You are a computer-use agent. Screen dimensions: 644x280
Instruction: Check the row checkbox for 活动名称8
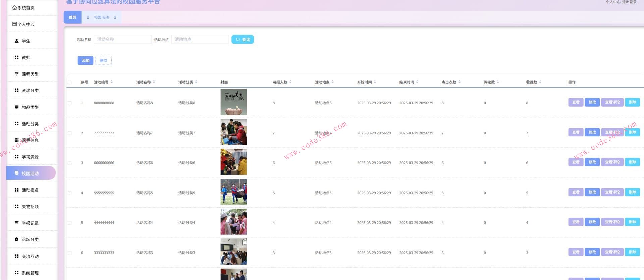[70, 103]
